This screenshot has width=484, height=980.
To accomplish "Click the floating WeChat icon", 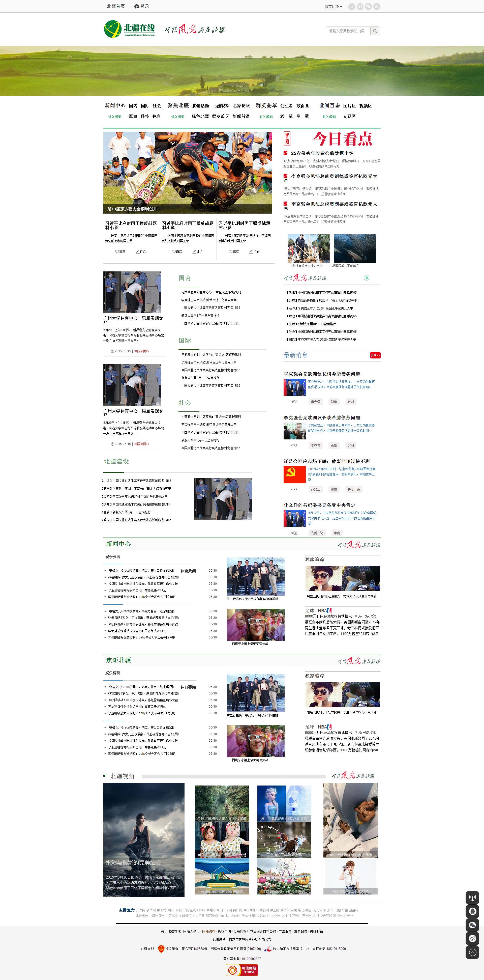I will coord(472,925).
